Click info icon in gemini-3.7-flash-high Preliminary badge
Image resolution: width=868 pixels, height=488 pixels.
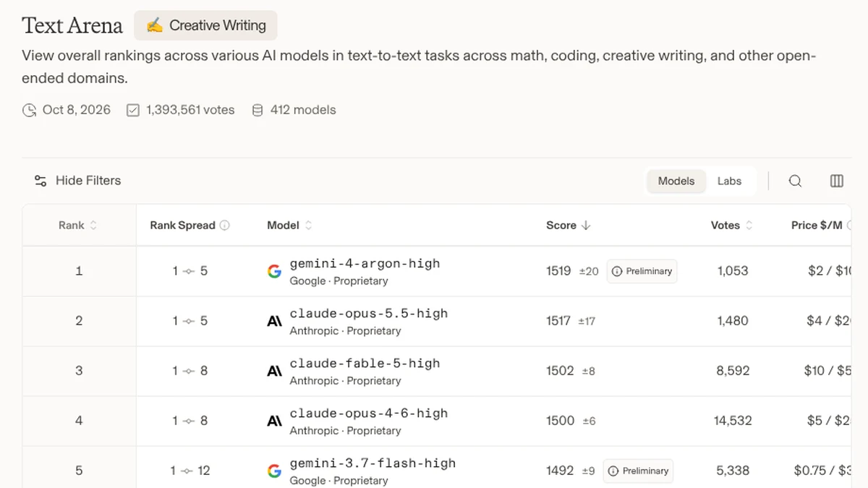[613, 471]
